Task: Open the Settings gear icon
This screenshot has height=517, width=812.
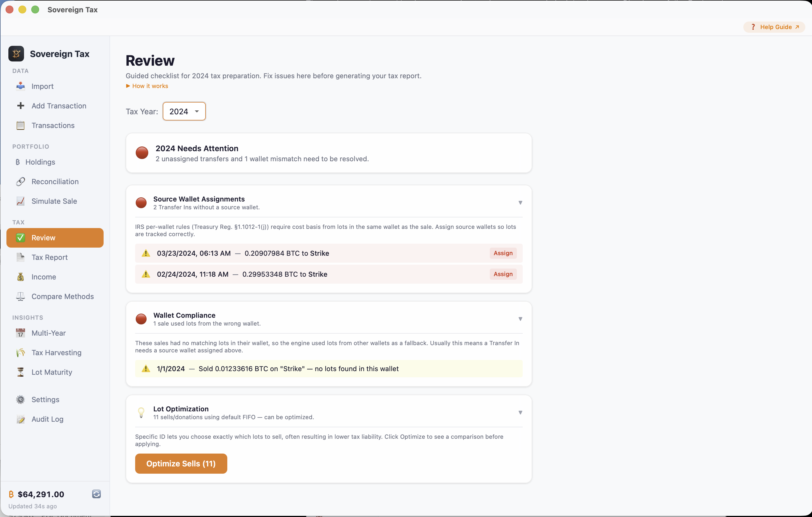Action: [20, 399]
